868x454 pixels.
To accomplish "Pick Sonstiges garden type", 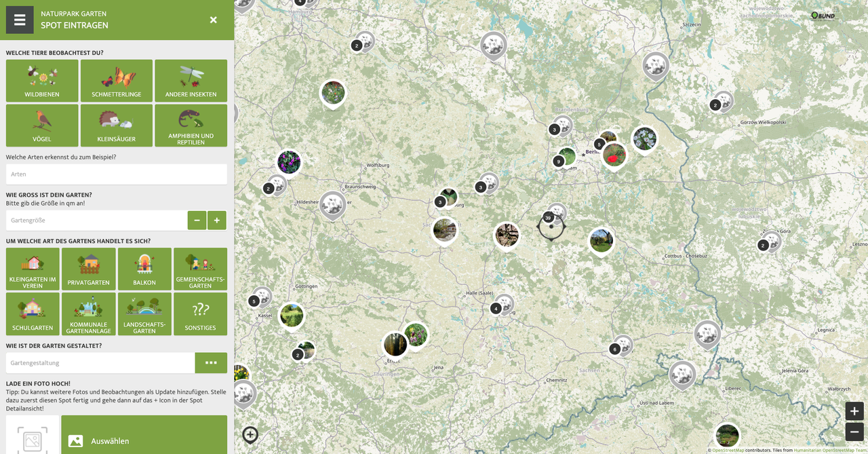I will [200, 314].
